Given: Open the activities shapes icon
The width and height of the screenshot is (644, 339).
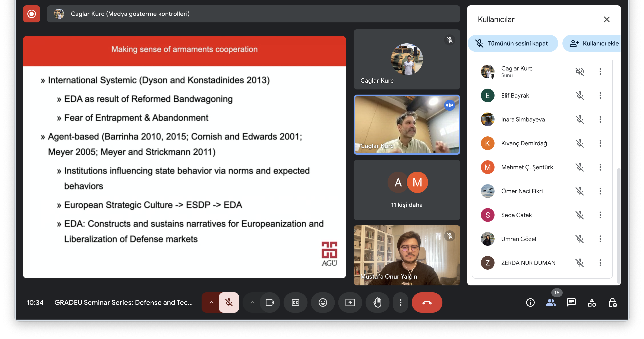Looking at the screenshot, I should tap(592, 302).
